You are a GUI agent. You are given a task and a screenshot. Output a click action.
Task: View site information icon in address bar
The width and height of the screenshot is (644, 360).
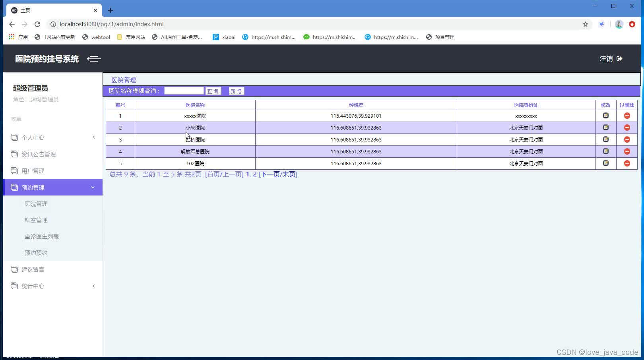pyautogui.click(x=53, y=24)
